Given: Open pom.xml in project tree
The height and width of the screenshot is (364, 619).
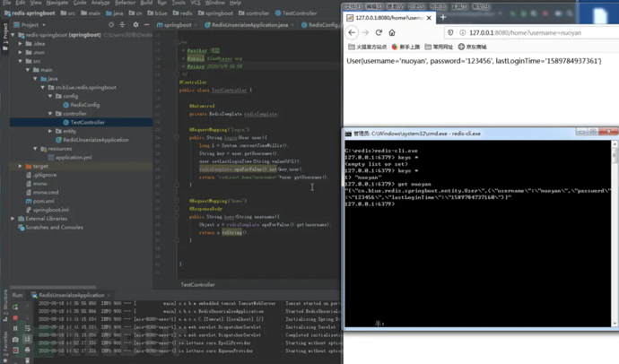Looking at the screenshot, I should coord(43,201).
